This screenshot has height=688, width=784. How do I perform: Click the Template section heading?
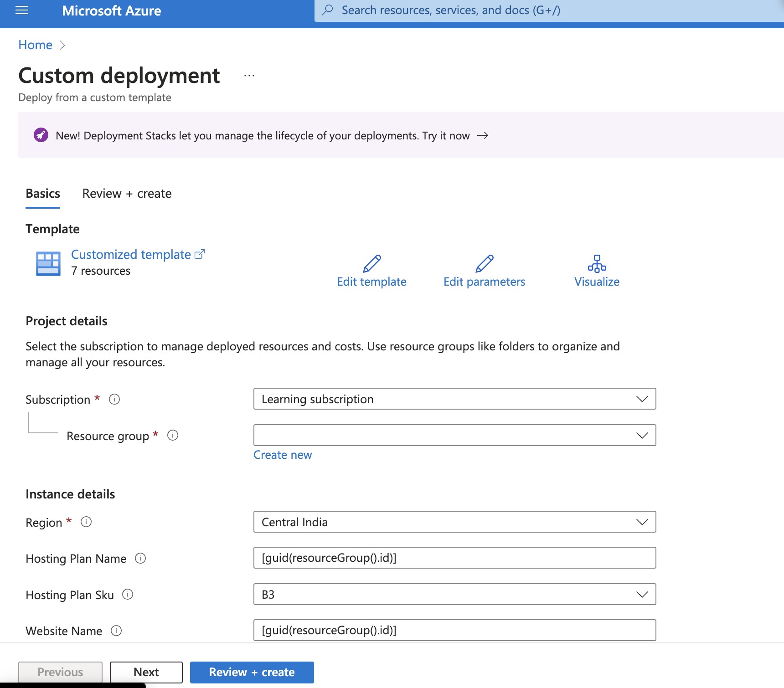coord(52,229)
